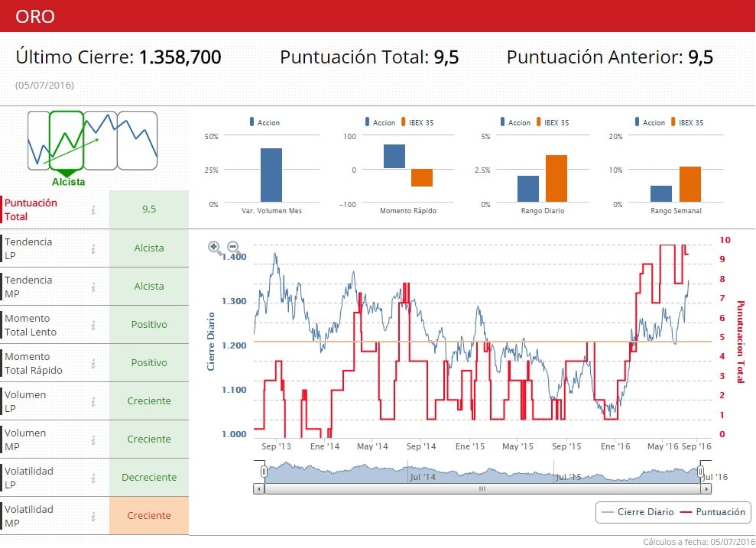Image resolution: width=756 pixels, height=548 pixels.
Task: Select the first trend phase box
Action: pos(38,141)
